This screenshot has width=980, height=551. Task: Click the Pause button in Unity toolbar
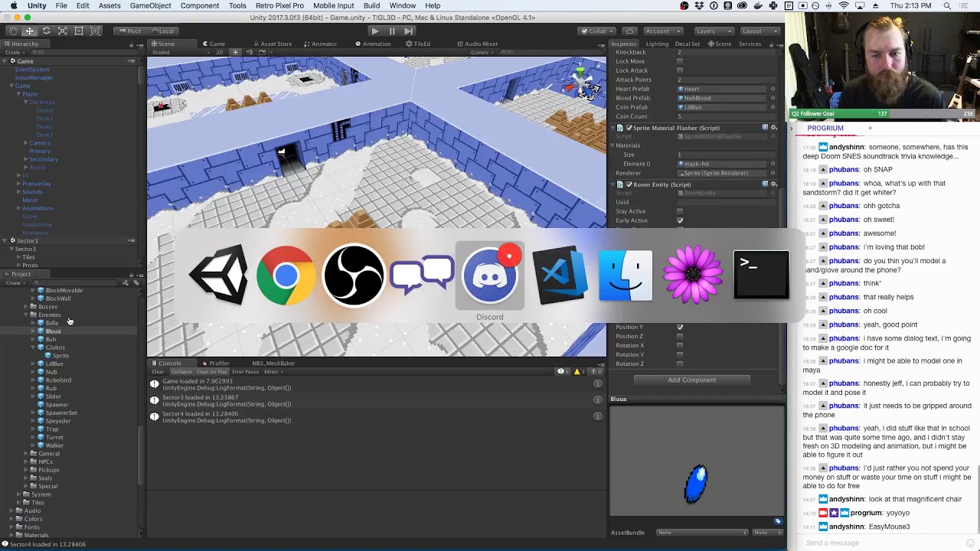coord(391,31)
